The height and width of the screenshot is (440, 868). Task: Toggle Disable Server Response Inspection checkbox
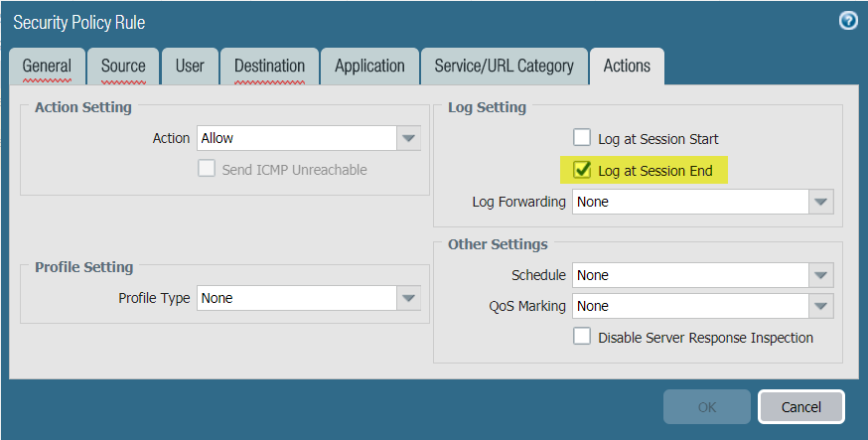pyautogui.click(x=582, y=338)
